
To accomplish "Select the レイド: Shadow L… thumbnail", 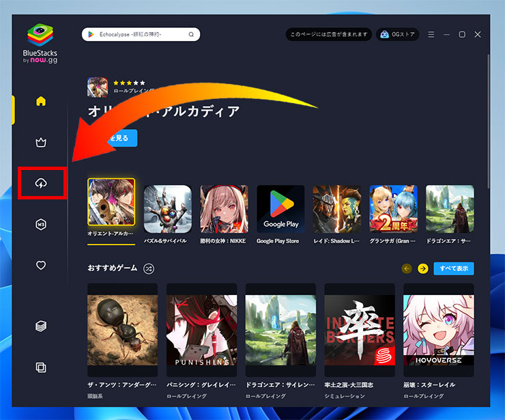I will point(337,209).
